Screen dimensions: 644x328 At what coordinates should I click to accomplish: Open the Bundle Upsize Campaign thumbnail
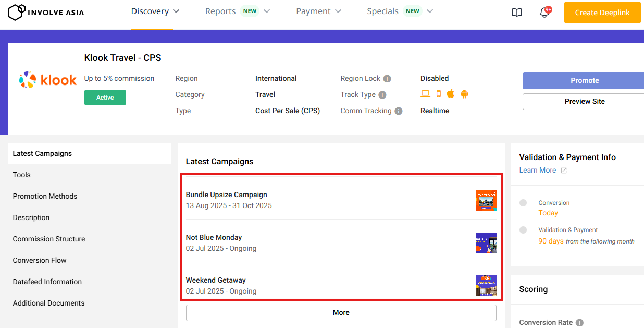click(486, 200)
